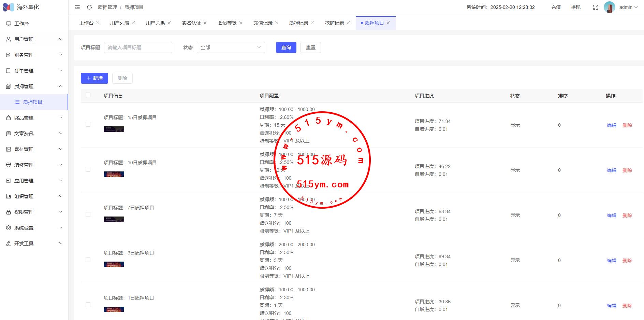Collapse the 质押管理 sidebar menu

tap(34, 86)
